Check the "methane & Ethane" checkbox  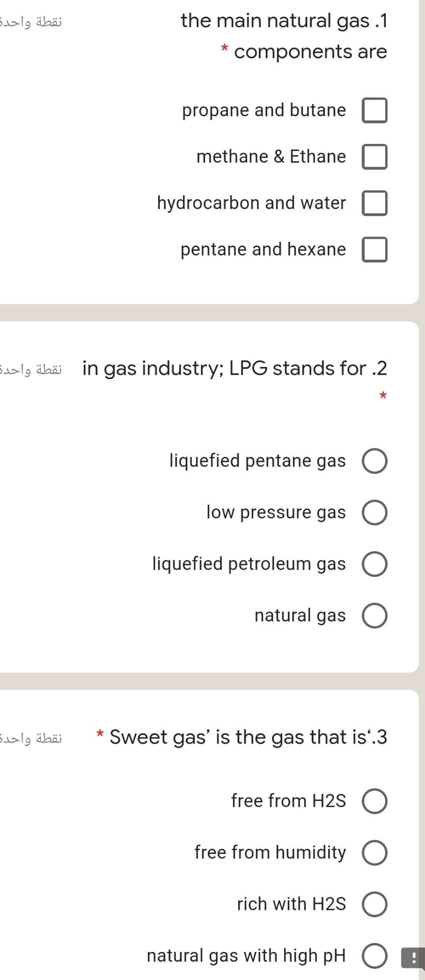(x=374, y=157)
